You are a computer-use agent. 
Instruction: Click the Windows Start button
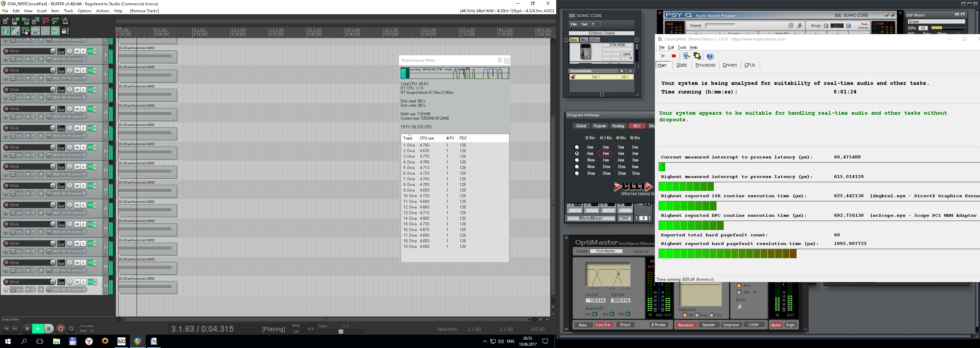pos(8,341)
